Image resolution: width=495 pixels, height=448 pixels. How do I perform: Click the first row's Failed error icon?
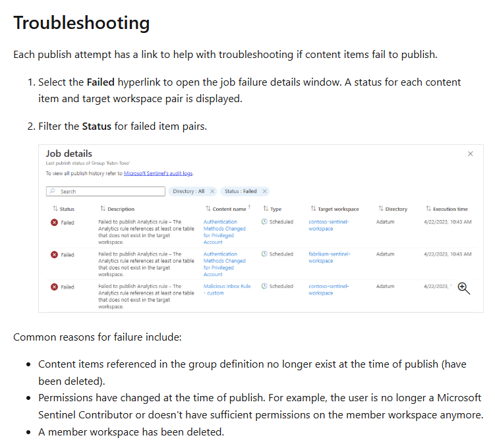click(x=54, y=223)
